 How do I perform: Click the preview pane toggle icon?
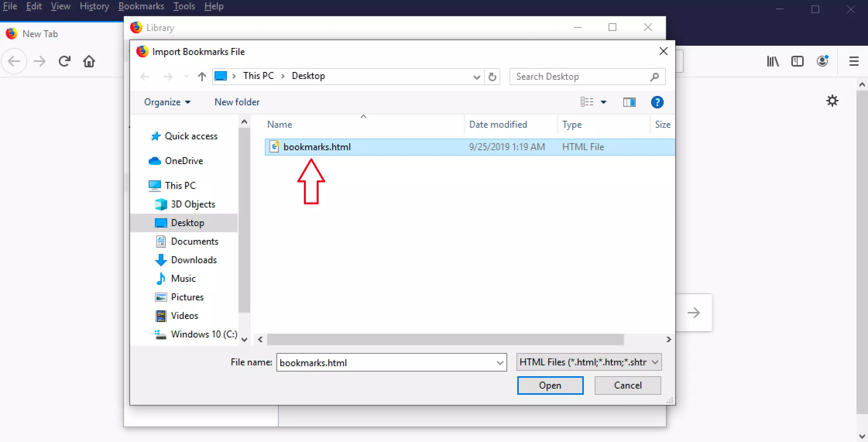630,102
